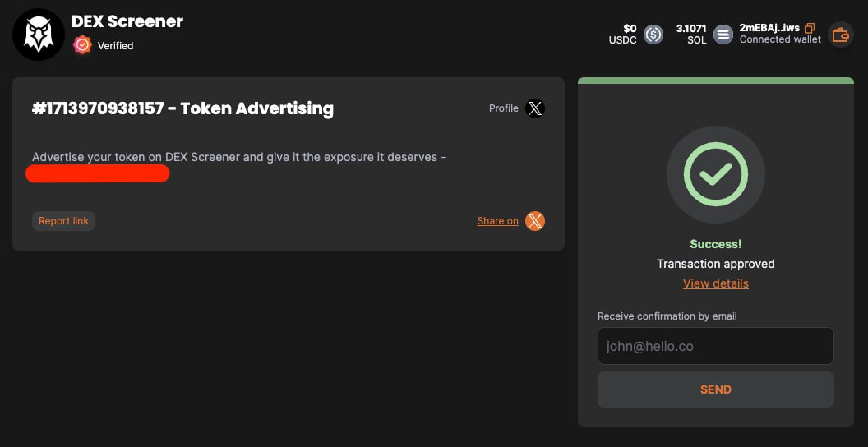
Task: Click the Success! message text
Action: 716,244
